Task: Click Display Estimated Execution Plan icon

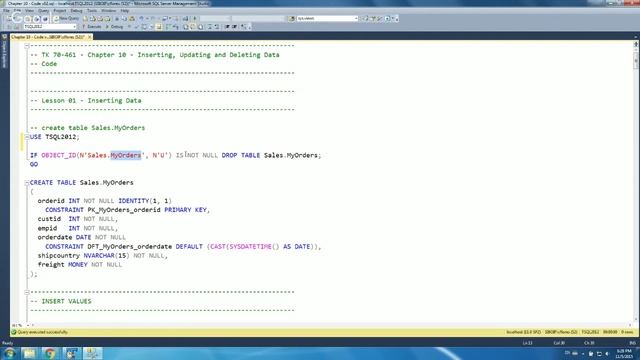Action: tap(144, 27)
